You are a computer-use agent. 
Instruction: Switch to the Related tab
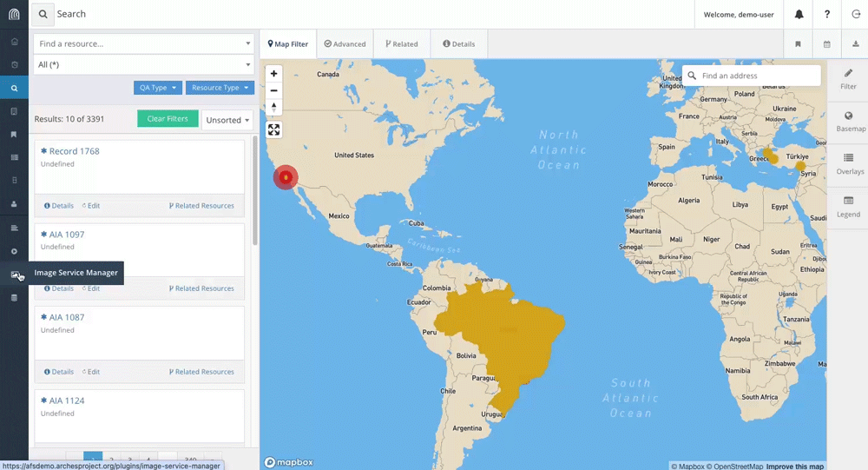tap(402, 43)
